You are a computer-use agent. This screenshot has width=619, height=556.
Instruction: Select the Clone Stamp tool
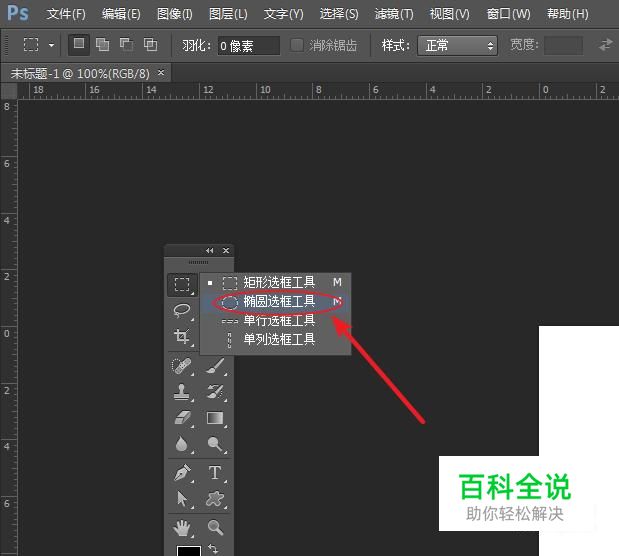(182, 392)
